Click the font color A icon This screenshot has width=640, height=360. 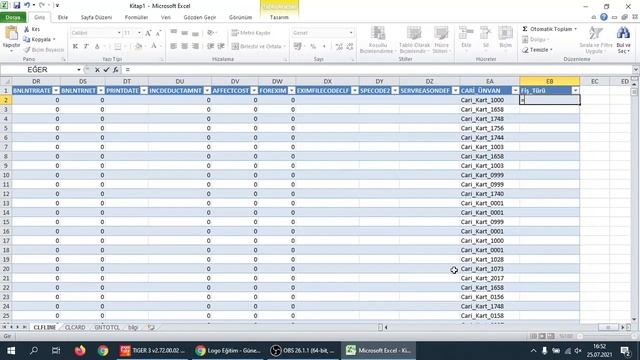[x=153, y=47]
